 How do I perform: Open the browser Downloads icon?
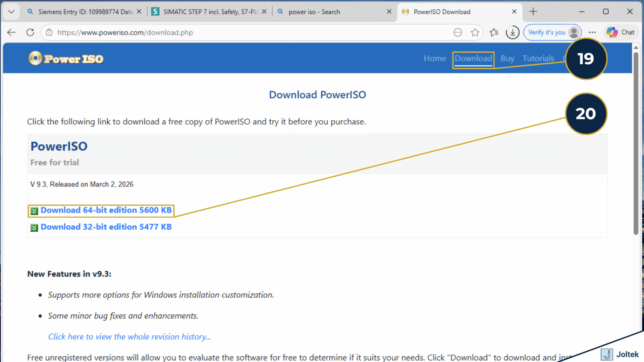[x=512, y=32]
